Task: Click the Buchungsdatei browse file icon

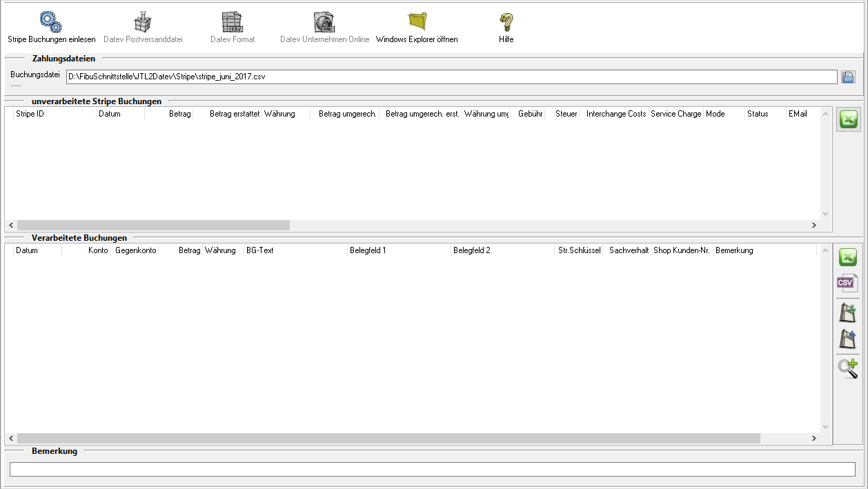Action: [x=848, y=77]
